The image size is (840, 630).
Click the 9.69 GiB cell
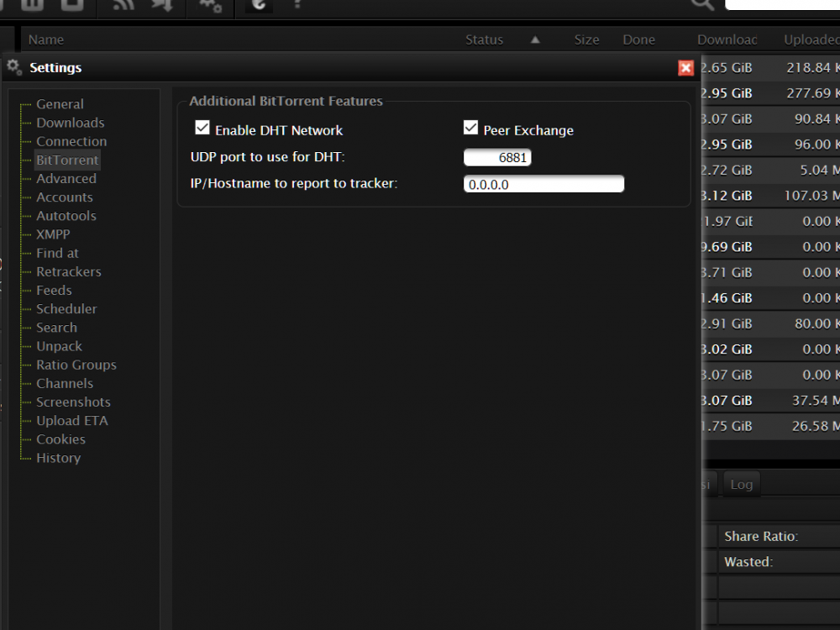coord(727,247)
